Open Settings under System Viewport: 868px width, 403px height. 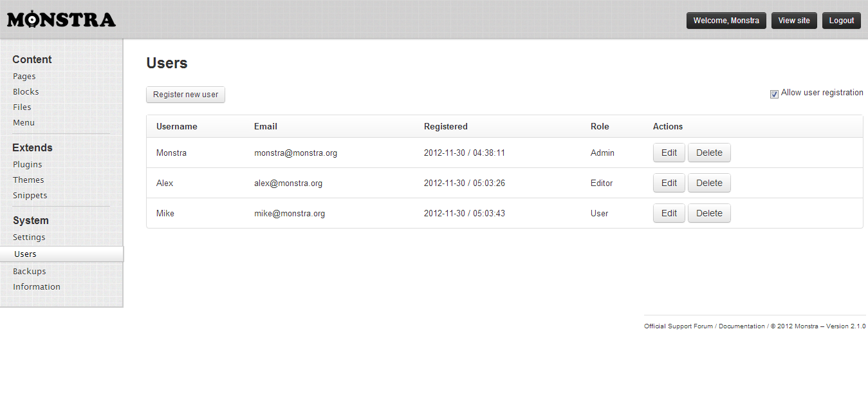[x=29, y=237]
